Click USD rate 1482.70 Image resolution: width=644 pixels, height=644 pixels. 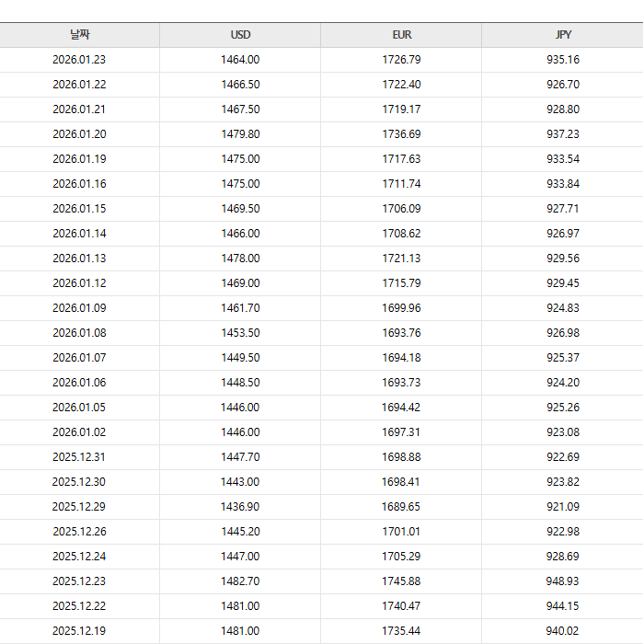[x=240, y=581]
